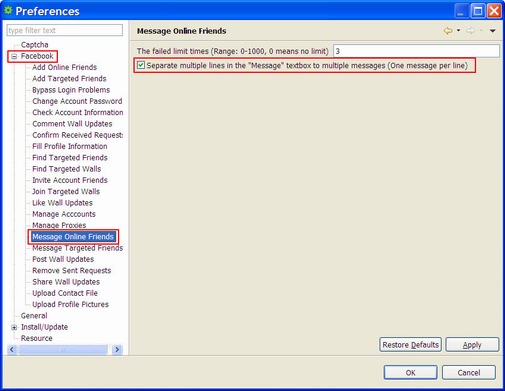Open Add Targeted Friends preferences

69,79
